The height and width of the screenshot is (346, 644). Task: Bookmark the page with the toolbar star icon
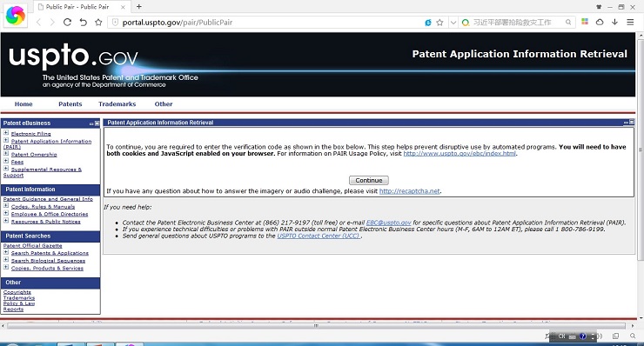[x=98, y=22]
